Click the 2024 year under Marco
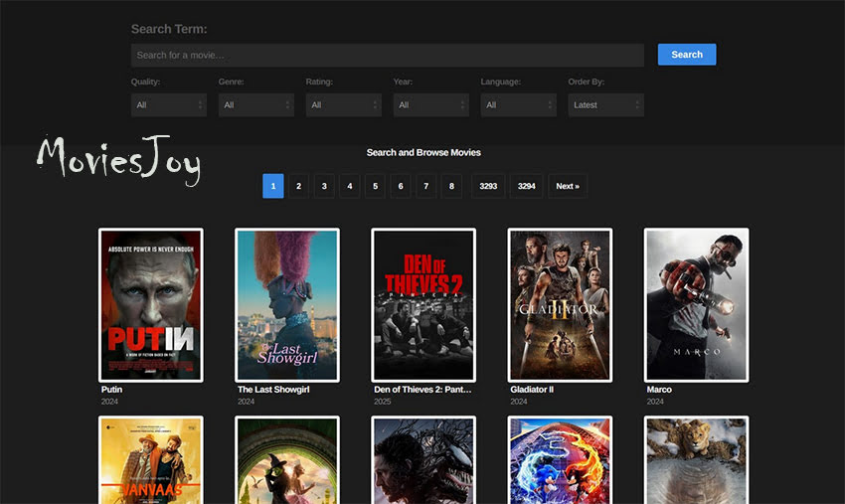 point(655,402)
